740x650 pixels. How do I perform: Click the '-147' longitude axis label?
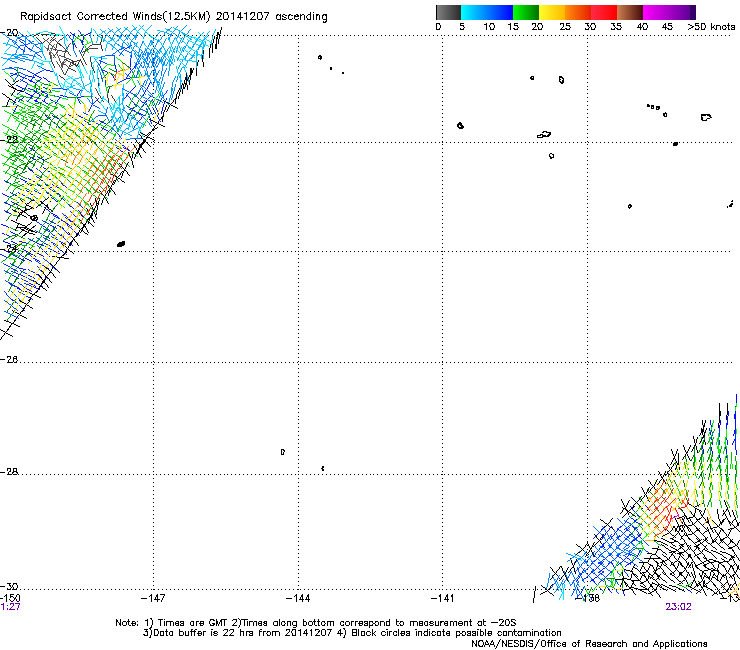pos(153,599)
